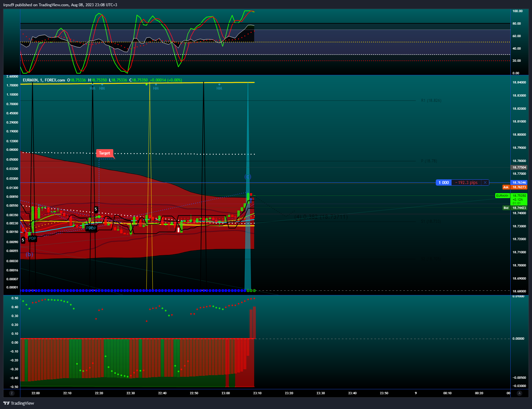
Task: Click the 23:30 time axis label
Action: point(321,393)
